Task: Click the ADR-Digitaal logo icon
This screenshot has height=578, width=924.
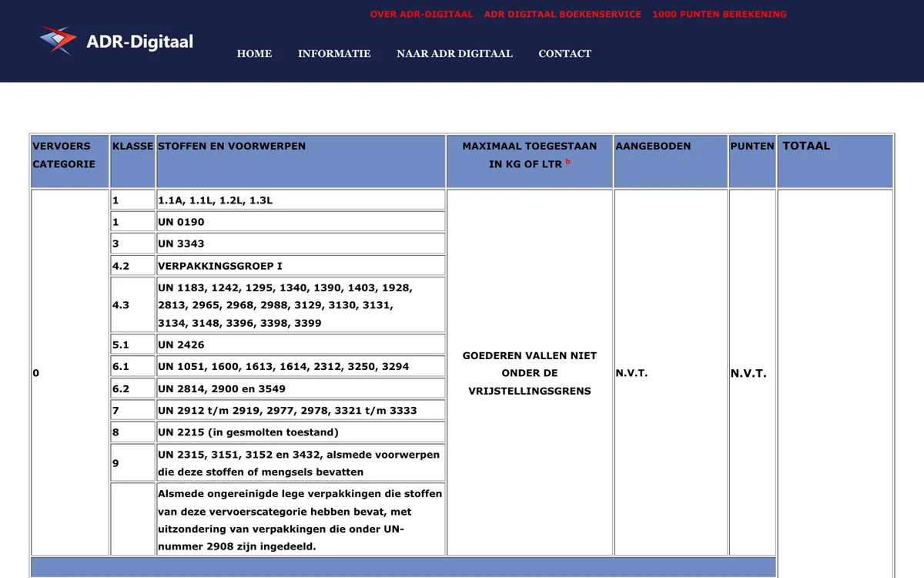Action: coord(59,40)
